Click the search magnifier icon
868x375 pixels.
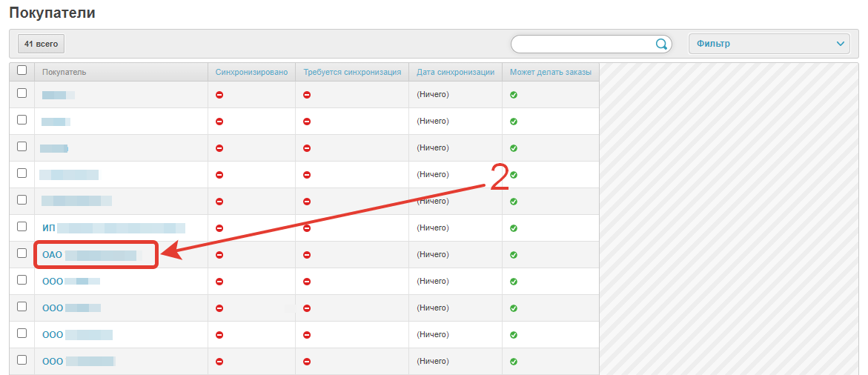pos(661,44)
